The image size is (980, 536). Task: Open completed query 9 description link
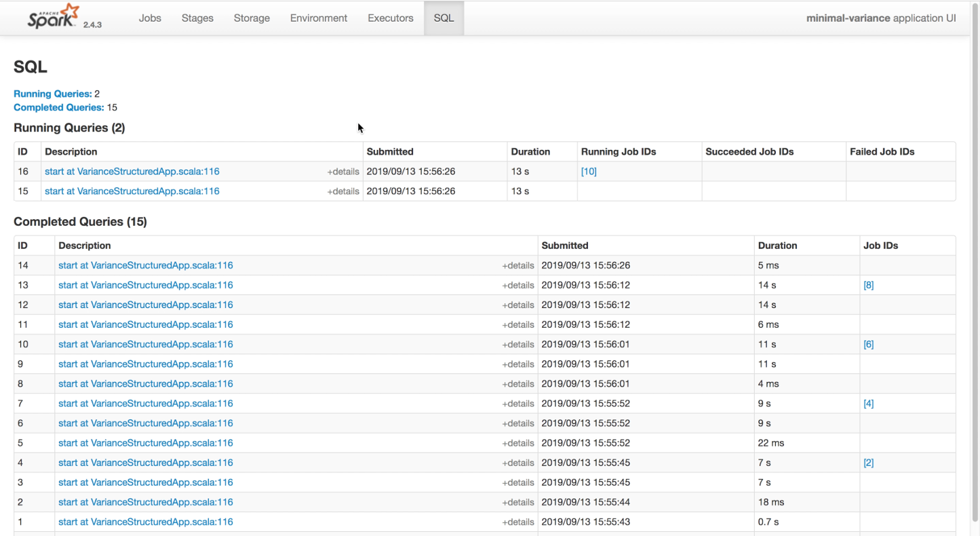pos(146,364)
